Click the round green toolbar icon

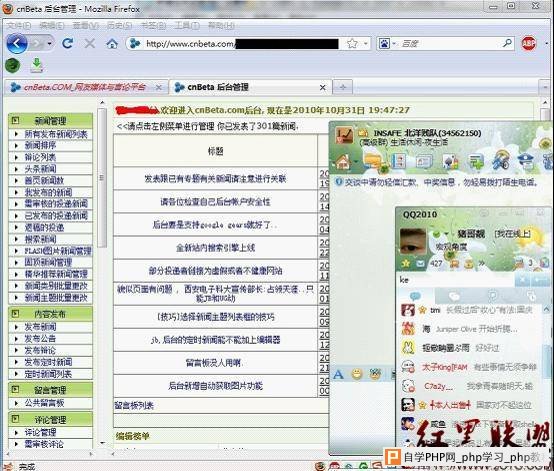tap(12, 65)
